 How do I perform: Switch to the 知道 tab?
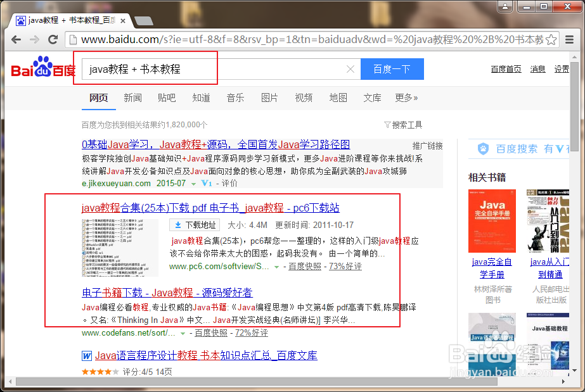click(201, 98)
